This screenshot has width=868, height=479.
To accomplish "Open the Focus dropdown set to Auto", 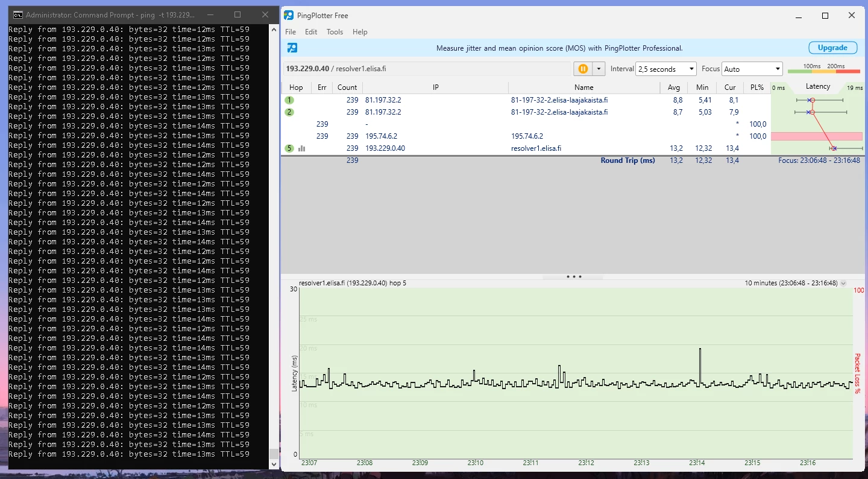I will pyautogui.click(x=752, y=69).
